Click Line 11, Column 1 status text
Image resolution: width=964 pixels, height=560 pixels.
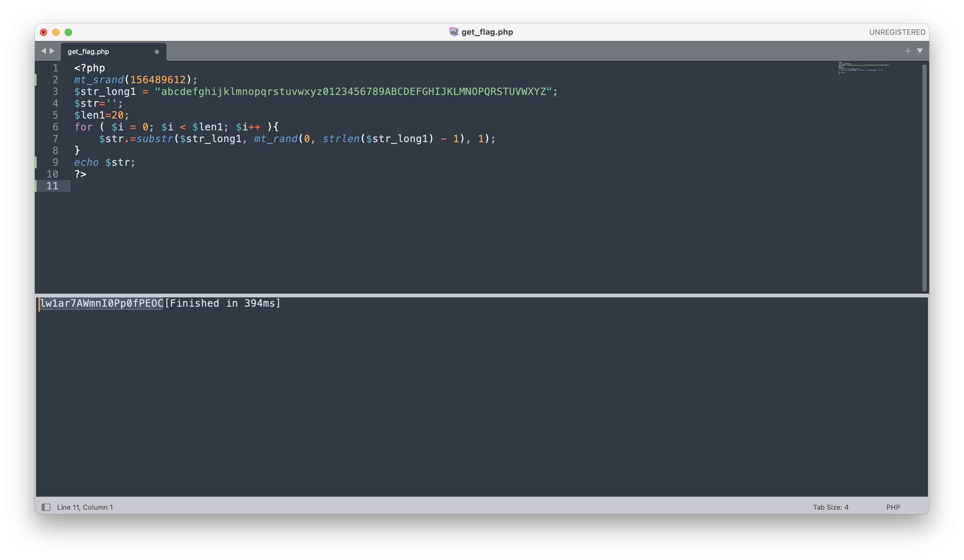[85, 507]
